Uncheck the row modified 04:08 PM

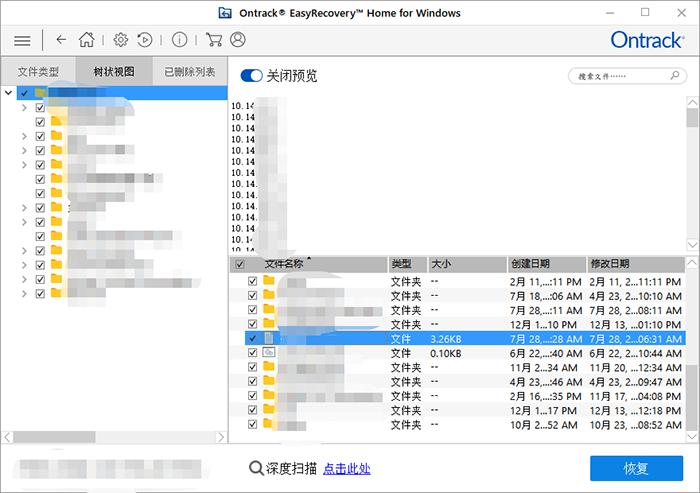point(252,395)
